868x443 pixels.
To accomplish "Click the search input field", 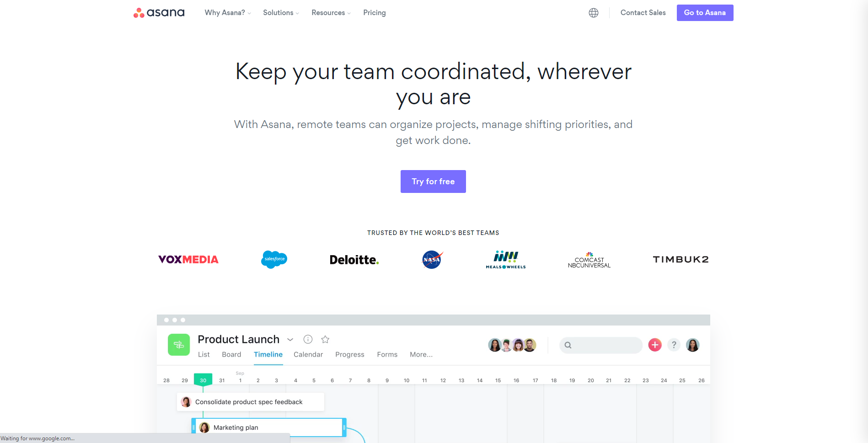I will 601,345.
